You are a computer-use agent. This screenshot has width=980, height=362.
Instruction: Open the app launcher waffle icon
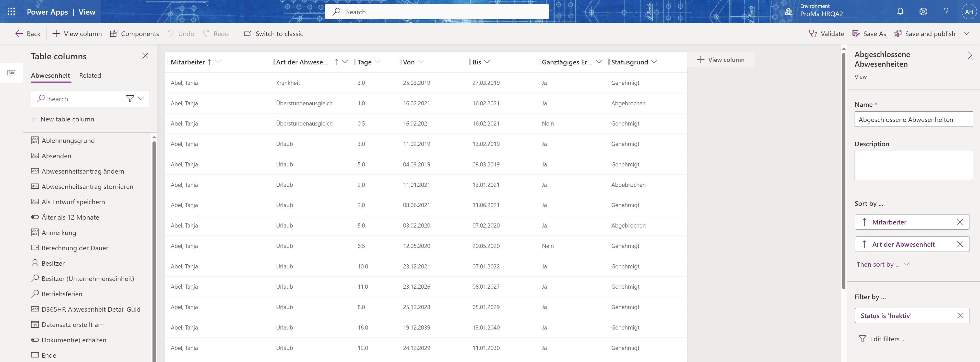[x=11, y=12]
